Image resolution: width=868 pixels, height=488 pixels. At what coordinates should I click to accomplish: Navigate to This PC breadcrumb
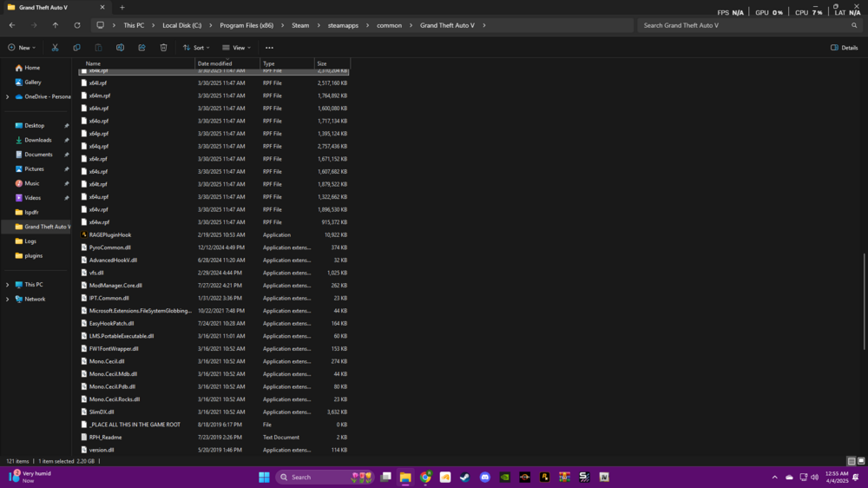coord(134,25)
